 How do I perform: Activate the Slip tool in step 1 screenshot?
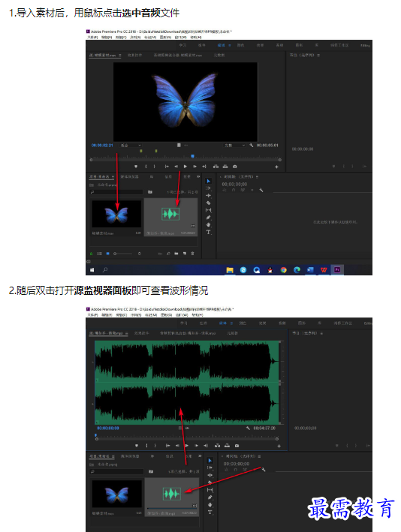[209, 210]
